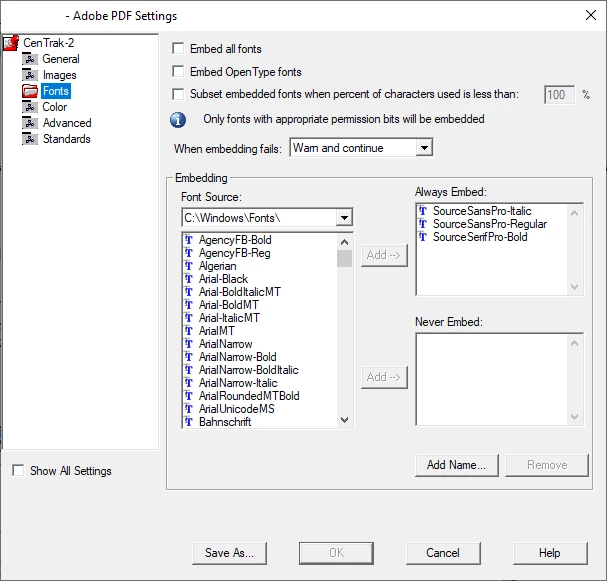Click the Cancel button

point(443,553)
